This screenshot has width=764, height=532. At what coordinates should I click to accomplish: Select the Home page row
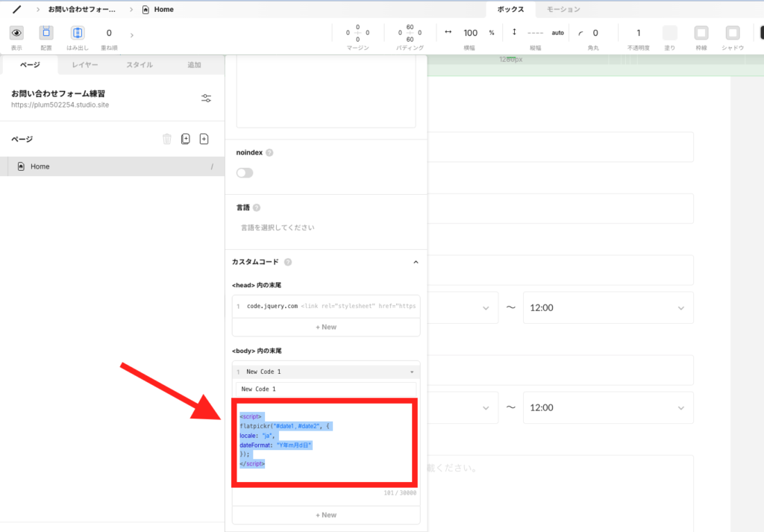pyautogui.click(x=112, y=166)
